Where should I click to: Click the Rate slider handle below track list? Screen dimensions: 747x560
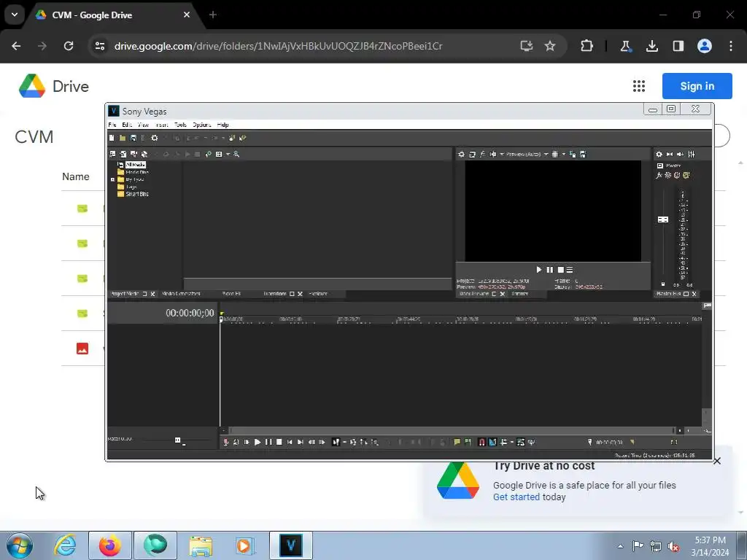tap(178, 440)
